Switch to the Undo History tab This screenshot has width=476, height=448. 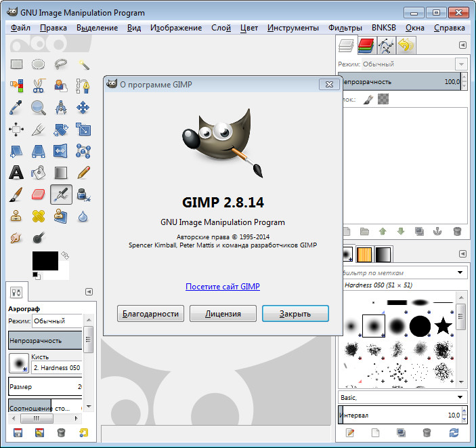click(406, 45)
